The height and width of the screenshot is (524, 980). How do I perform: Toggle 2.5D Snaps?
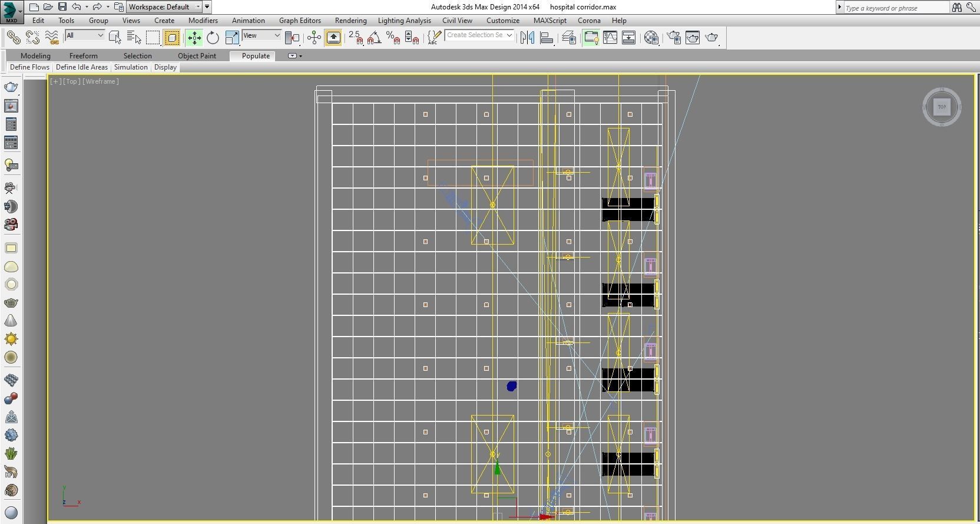point(356,38)
